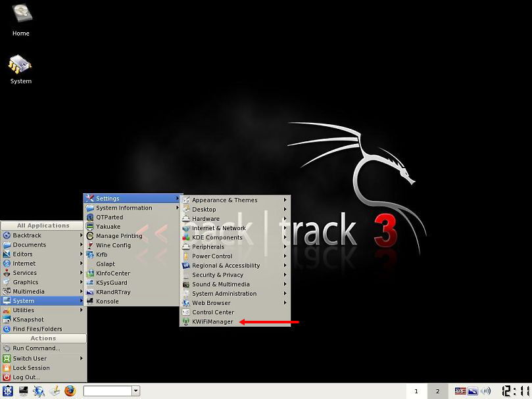Viewport: 532px width, 399px height.
Task: Click the KInfoCenter icon
Action: pyautogui.click(x=90, y=273)
